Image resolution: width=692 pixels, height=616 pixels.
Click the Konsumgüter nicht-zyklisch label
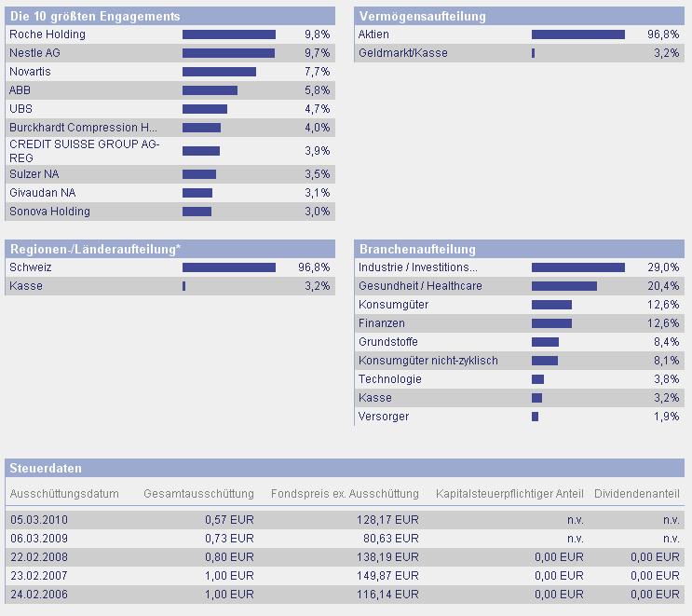tap(428, 361)
